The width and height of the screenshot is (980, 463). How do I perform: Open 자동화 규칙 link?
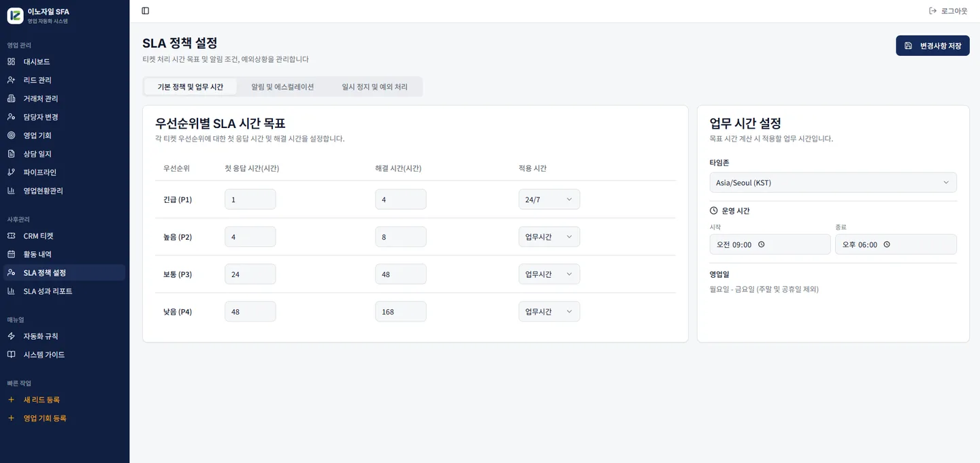[x=65, y=336]
